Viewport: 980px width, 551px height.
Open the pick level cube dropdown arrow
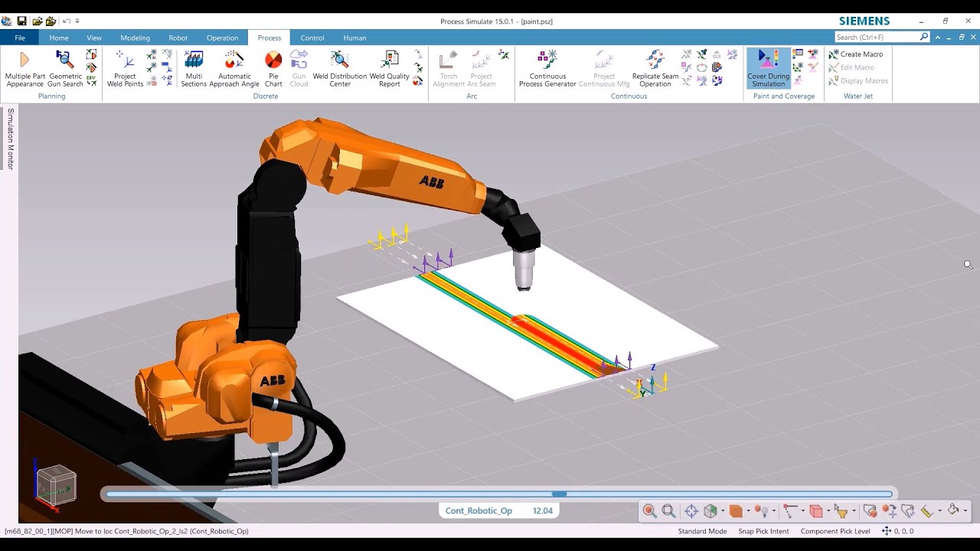pos(828,510)
